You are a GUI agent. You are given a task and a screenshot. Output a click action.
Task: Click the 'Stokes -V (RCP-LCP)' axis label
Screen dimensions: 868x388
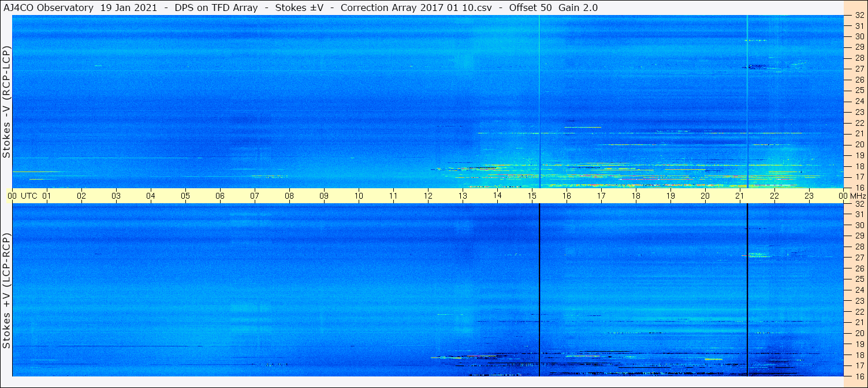point(6,102)
